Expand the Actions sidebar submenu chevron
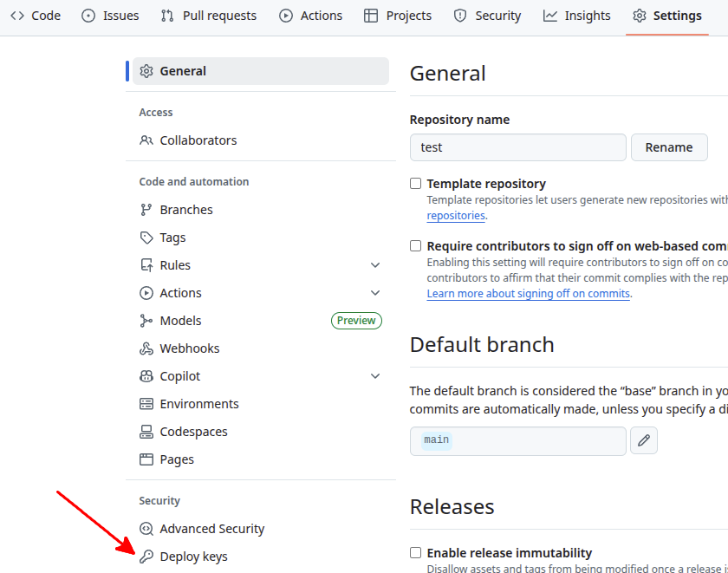This screenshot has height=573, width=728. [x=375, y=293]
